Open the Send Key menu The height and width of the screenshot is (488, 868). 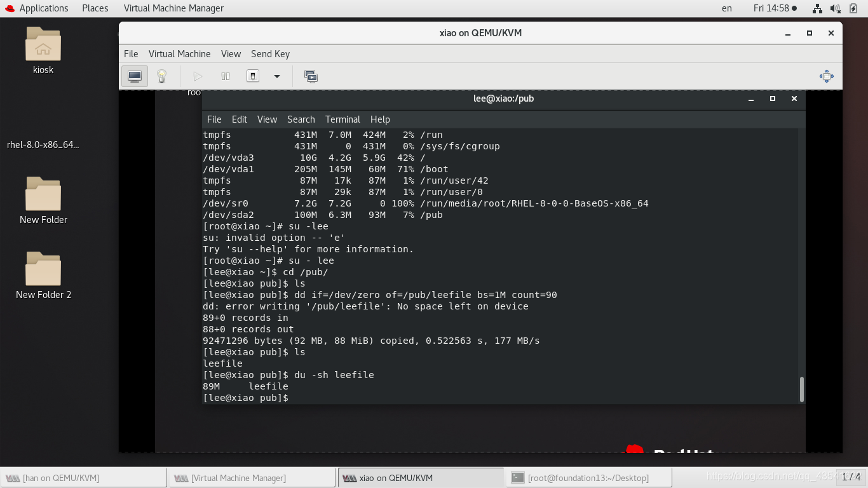point(270,54)
